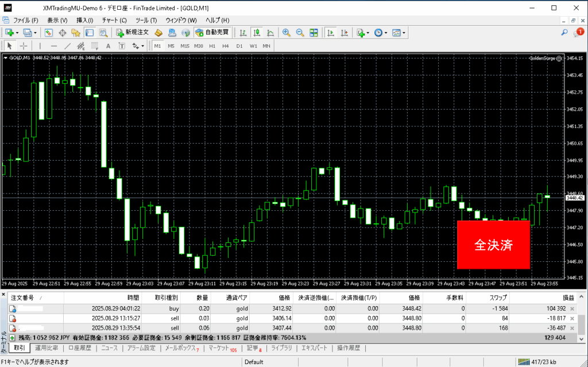Select the H1 timeframe button
Image resolution: width=588 pixels, height=367 pixels.
(212, 46)
